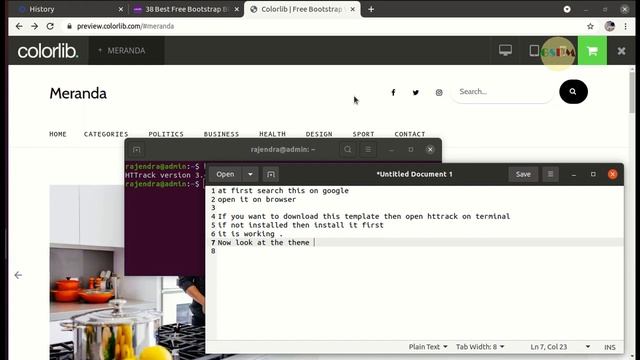Click the URL address bar

pos(322,26)
